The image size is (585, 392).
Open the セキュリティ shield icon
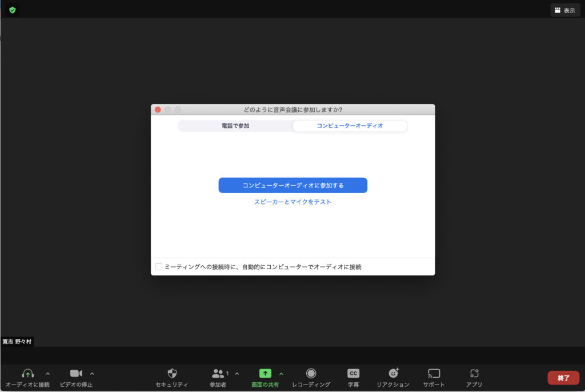[x=172, y=373]
